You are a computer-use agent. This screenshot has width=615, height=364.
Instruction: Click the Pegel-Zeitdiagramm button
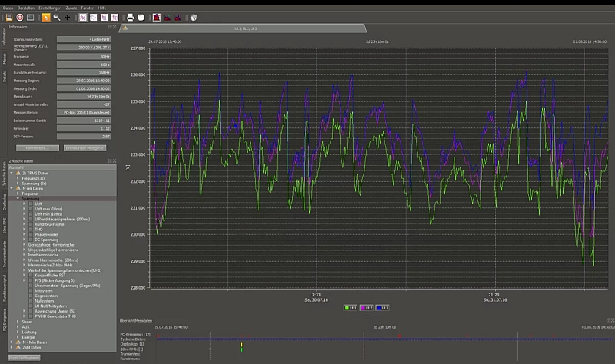click(25, 358)
